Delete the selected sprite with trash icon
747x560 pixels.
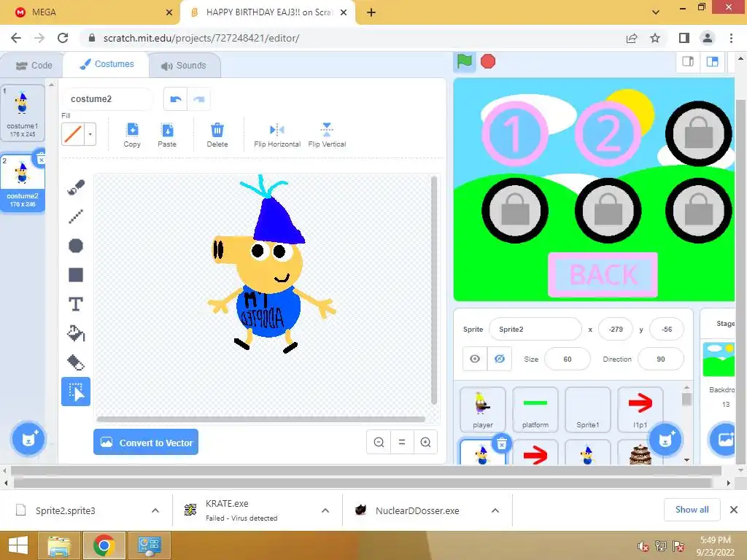click(502, 444)
